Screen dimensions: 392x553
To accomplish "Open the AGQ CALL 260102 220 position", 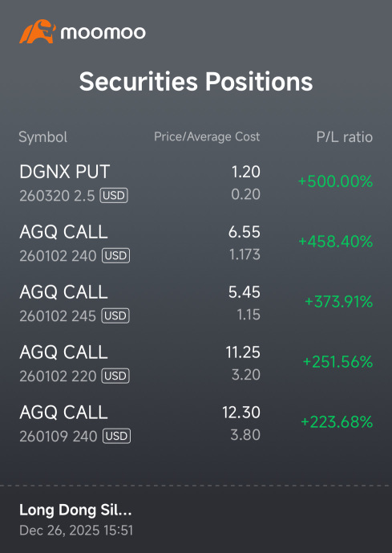I will pyautogui.click(x=196, y=363).
